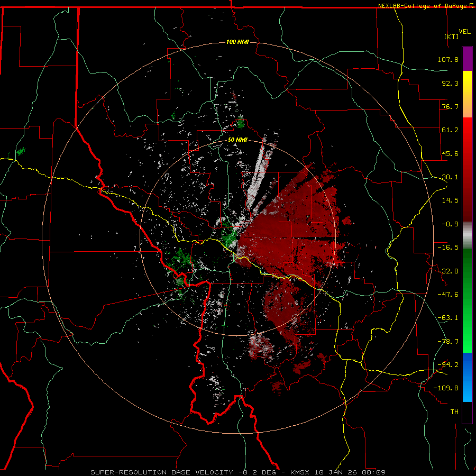Click the 92.3 velocity scale value
Image resolution: width=476 pixels, height=476 pixels.
point(450,83)
